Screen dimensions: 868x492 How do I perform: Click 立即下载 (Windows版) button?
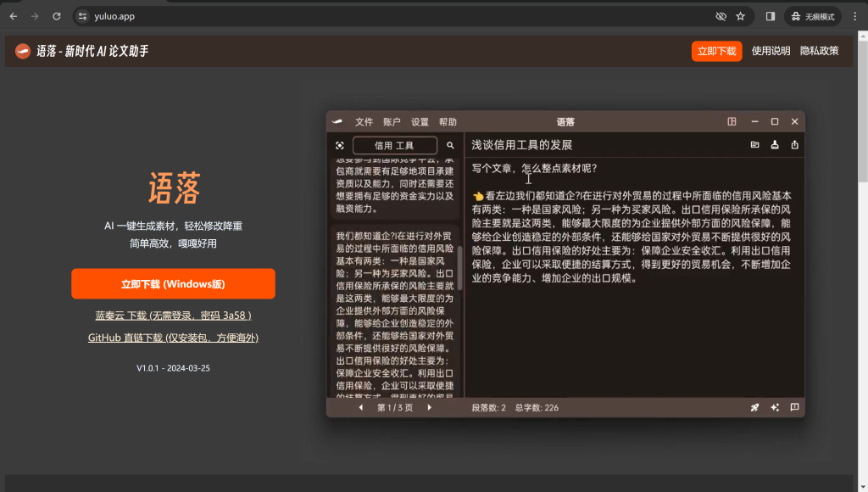(x=173, y=283)
